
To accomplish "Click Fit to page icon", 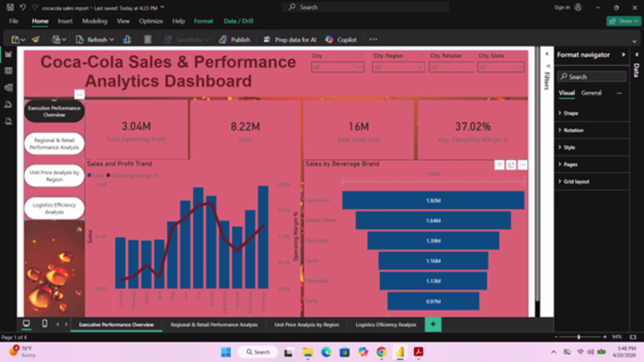I will pyautogui.click(x=633, y=337).
